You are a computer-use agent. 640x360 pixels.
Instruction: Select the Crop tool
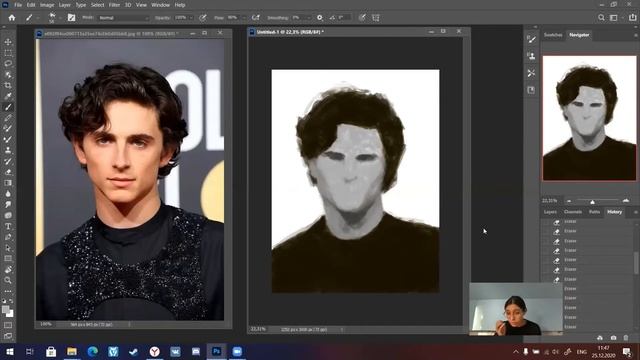8,85
